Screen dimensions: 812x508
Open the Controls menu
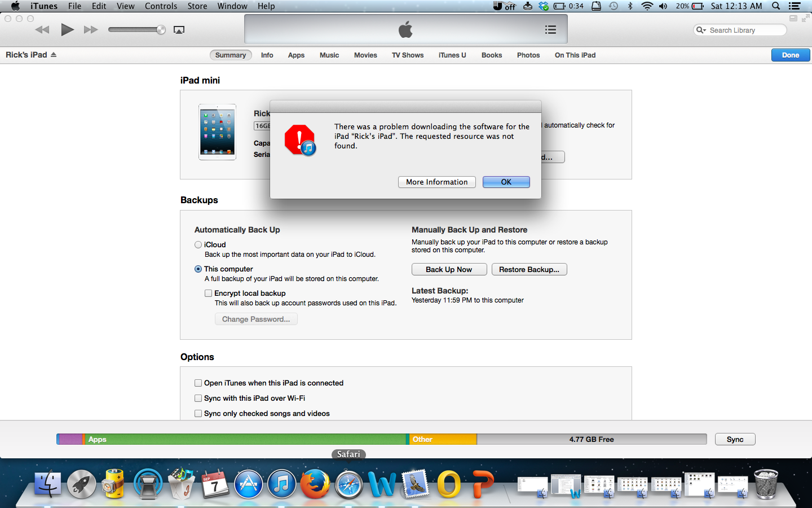coord(161,6)
